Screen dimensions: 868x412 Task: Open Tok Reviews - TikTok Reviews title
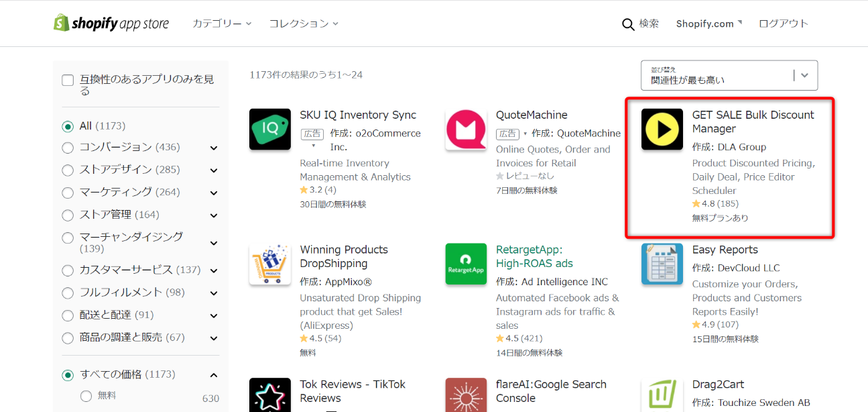click(x=353, y=391)
